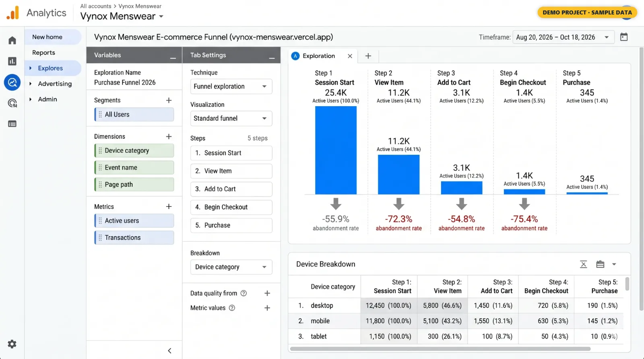Add a Metric values entry with plus
Viewport: 644px width, 359px height.
(x=267, y=308)
